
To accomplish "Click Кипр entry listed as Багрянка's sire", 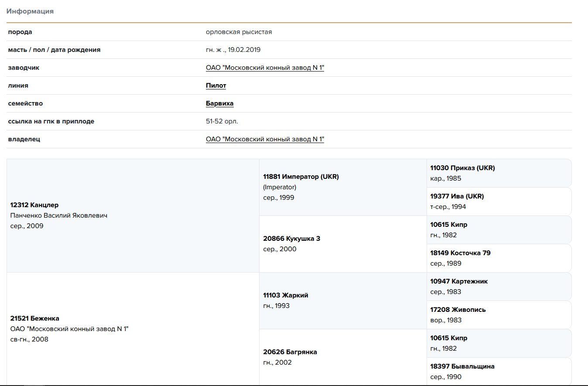I will (448, 338).
